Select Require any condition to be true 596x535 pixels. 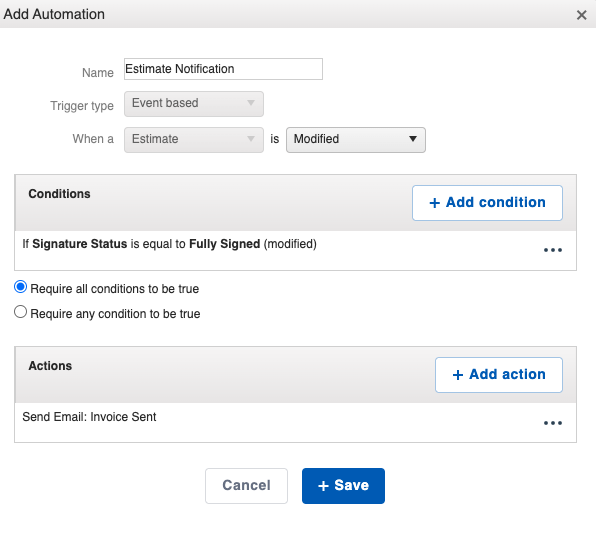pos(21,312)
